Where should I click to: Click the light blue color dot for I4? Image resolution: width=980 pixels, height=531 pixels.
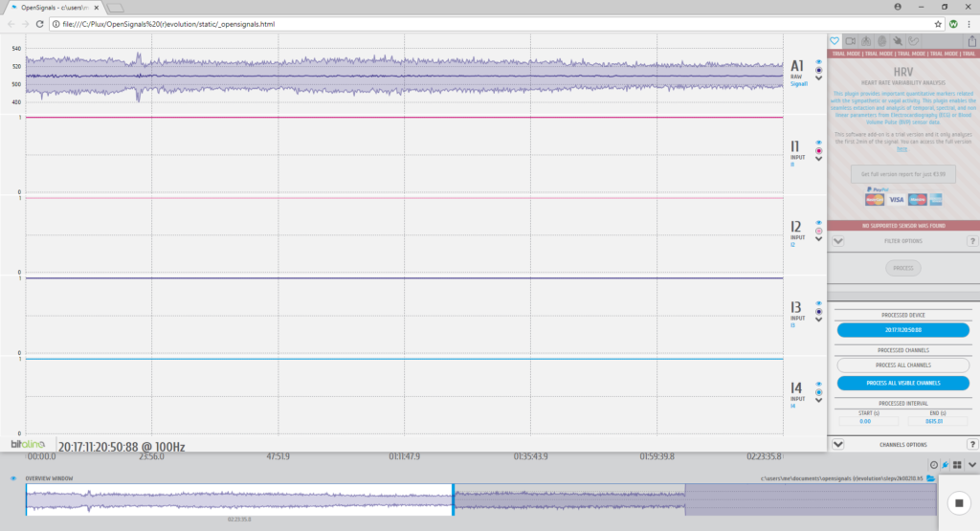[x=818, y=391]
